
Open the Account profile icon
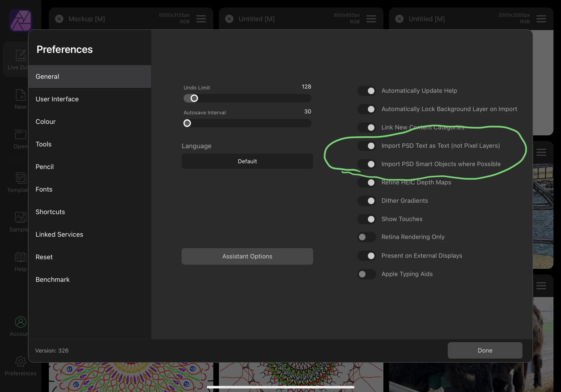(20, 322)
